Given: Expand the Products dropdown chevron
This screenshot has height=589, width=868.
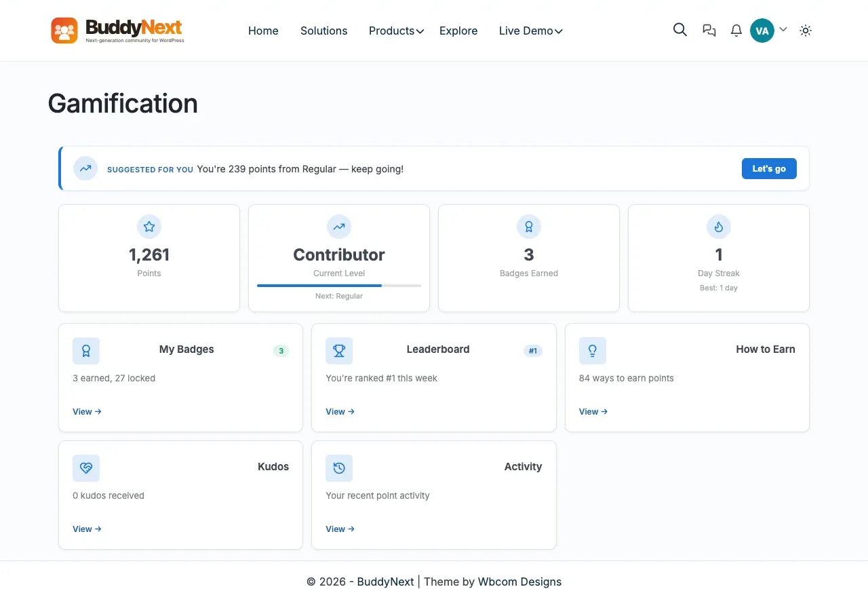Looking at the screenshot, I should tap(420, 31).
